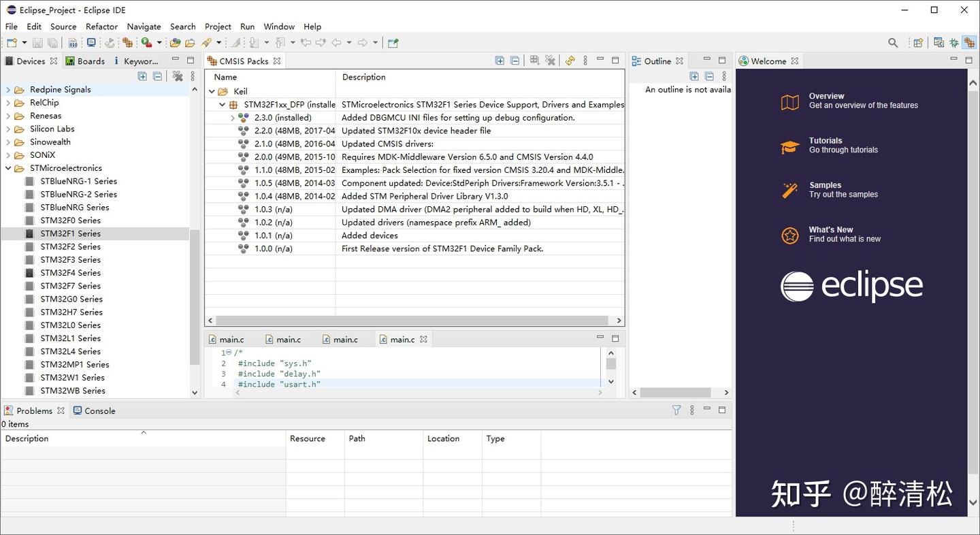Screen dimensions: 980x535
Task: Expand all entries in CMSIS Packs view
Action: (x=499, y=60)
